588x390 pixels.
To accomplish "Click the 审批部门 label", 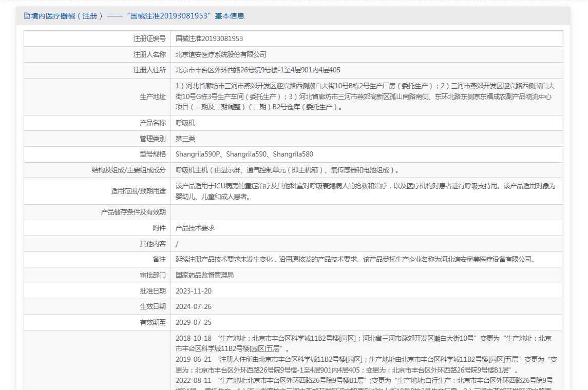I will pyautogui.click(x=153, y=276).
